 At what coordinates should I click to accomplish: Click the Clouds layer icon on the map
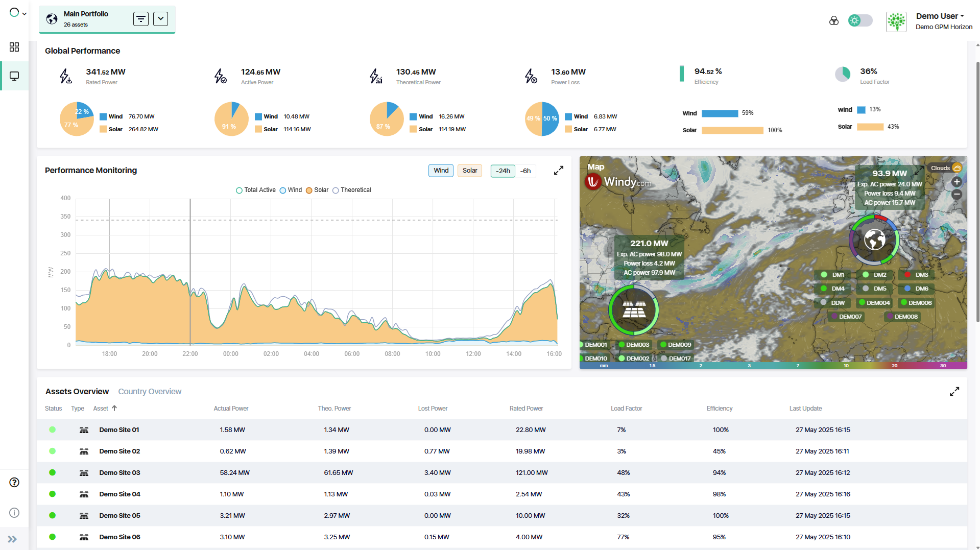(957, 168)
